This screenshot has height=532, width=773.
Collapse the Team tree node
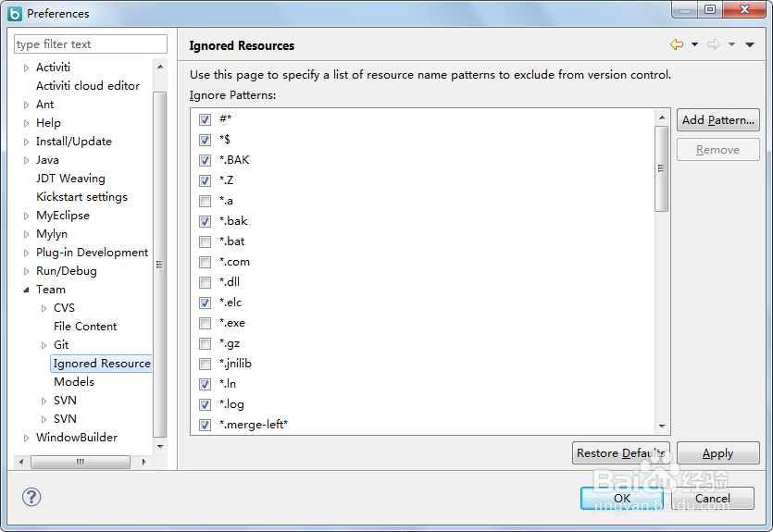pyautogui.click(x=26, y=290)
